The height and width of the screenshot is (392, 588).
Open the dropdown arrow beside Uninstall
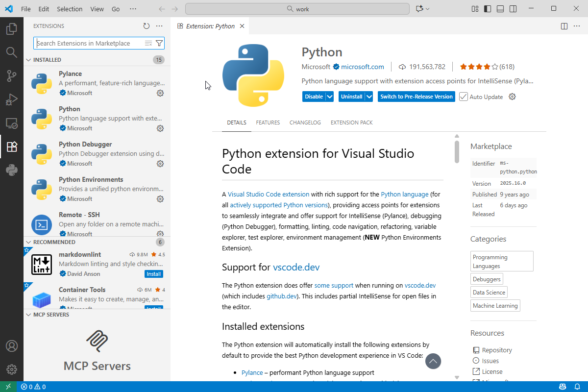point(369,97)
